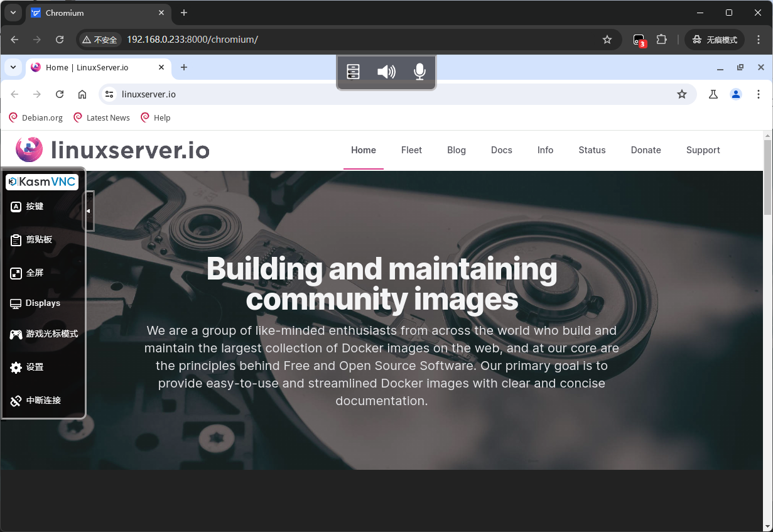Reload the outer browser page
The image size is (773, 532).
coord(60,40)
